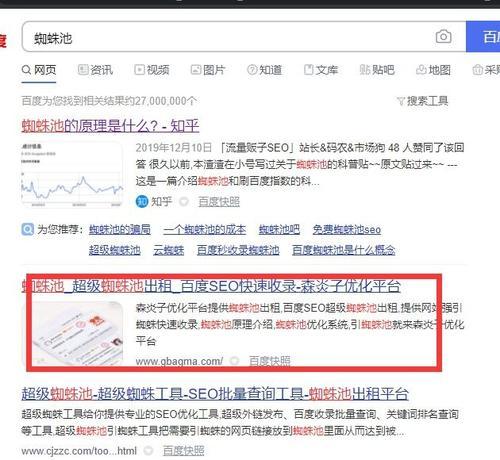
Task: Open 百度快照 for cjzzc.com result
Action: [x=184, y=451]
